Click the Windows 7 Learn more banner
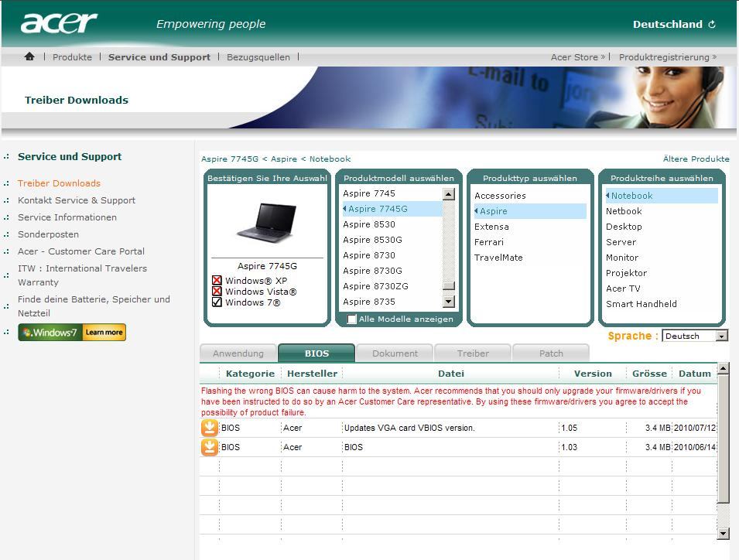The image size is (739, 560). coord(72,332)
